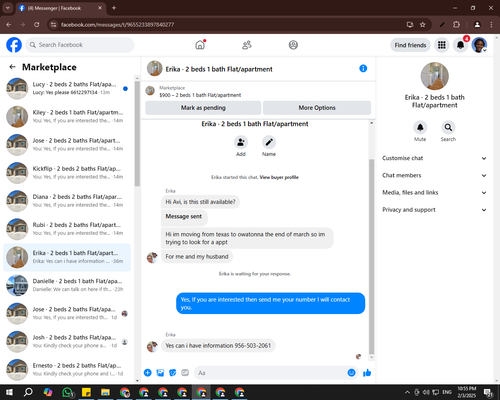
Task: Open a new browser tab
Action: [x=114, y=8]
